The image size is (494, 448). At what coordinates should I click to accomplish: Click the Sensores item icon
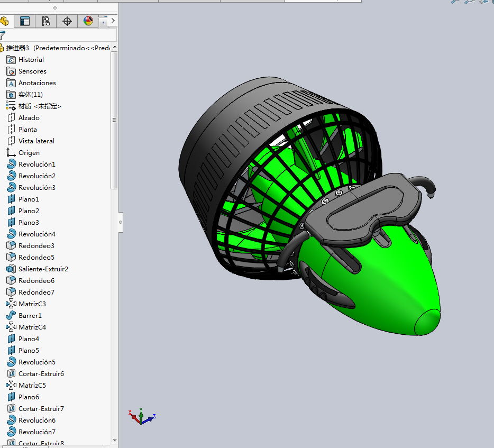point(11,71)
